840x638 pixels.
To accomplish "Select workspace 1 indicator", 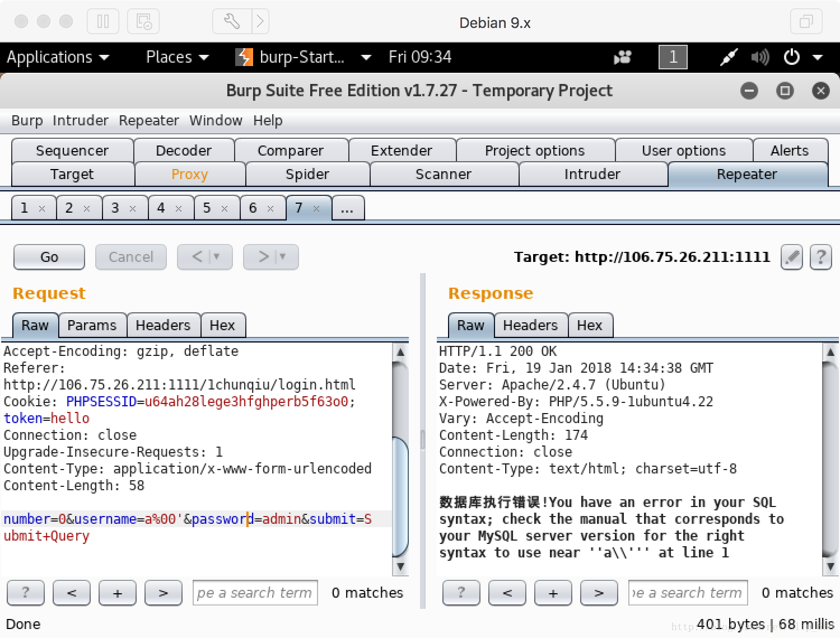I will (x=673, y=57).
